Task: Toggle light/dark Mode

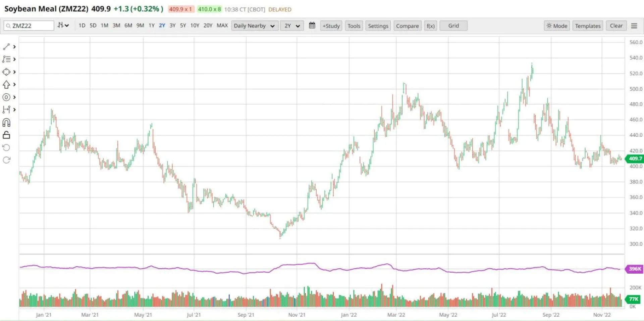Action: pos(556,26)
